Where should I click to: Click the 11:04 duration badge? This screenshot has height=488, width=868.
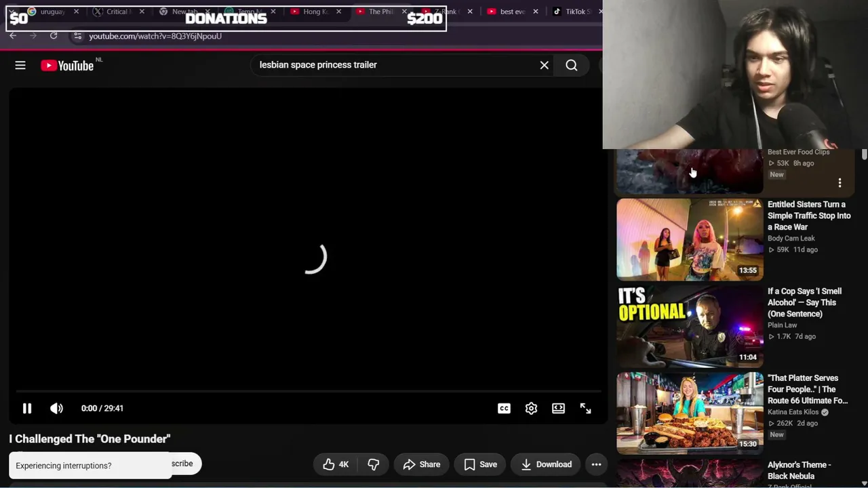(748, 357)
